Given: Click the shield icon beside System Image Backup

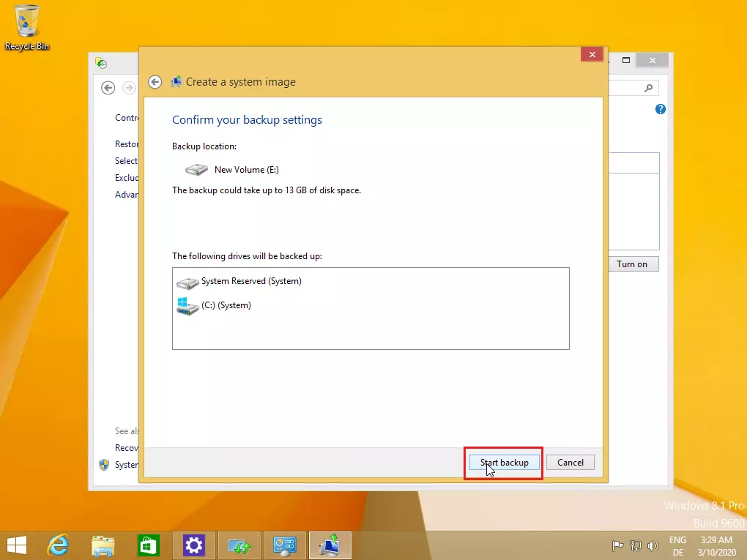Looking at the screenshot, I should [x=104, y=465].
